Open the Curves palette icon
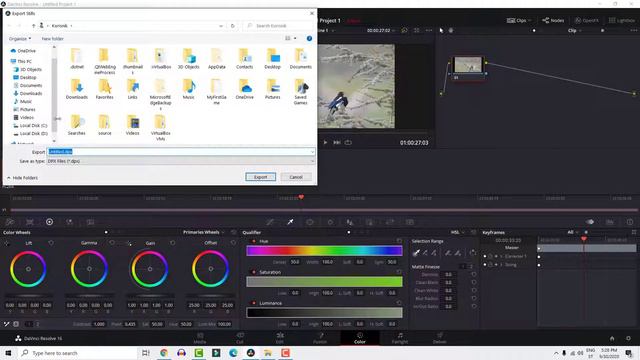Viewport: 640px width, 360px height. pyautogui.click(x=270, y=222)
